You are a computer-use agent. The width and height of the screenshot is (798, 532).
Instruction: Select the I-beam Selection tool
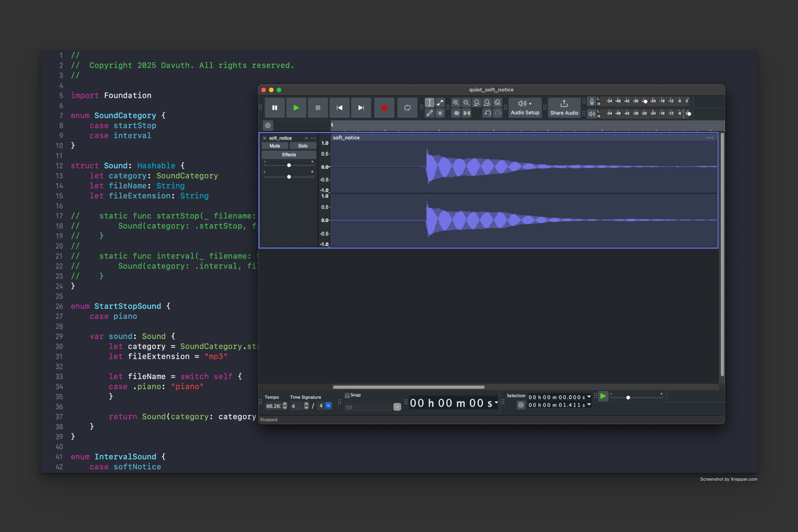(x=429, y=103)
